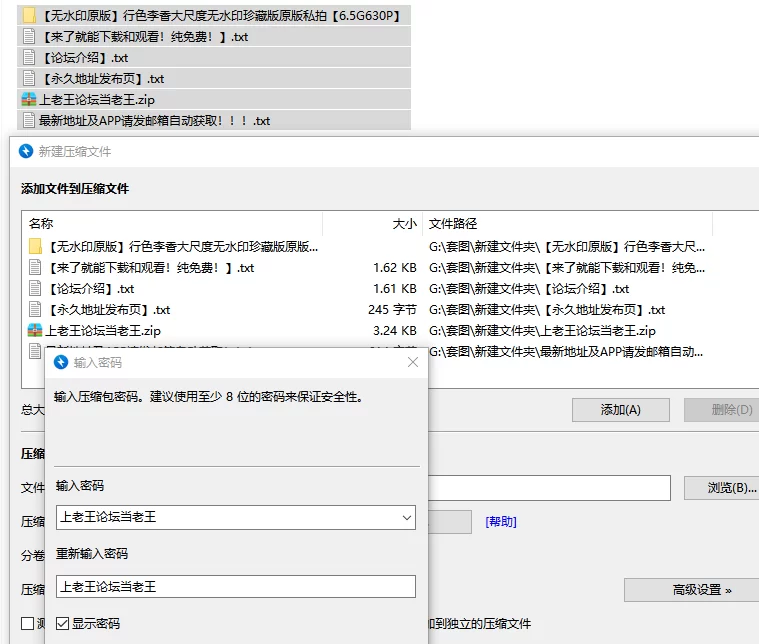Click the zip archive icon in the top file list
The width and height of the screenshot is (759, 644).
[x=29, y=100]
